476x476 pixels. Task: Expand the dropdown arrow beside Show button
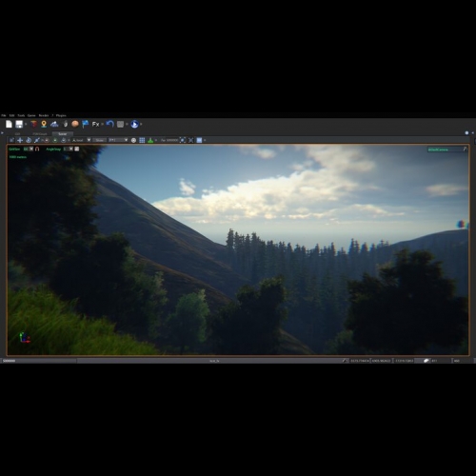(x=89, y=140)
